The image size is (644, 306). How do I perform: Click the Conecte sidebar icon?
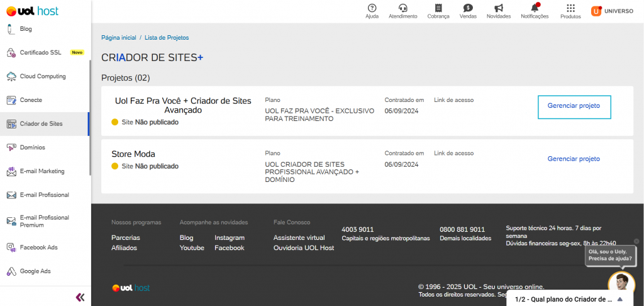click(11, 100)
